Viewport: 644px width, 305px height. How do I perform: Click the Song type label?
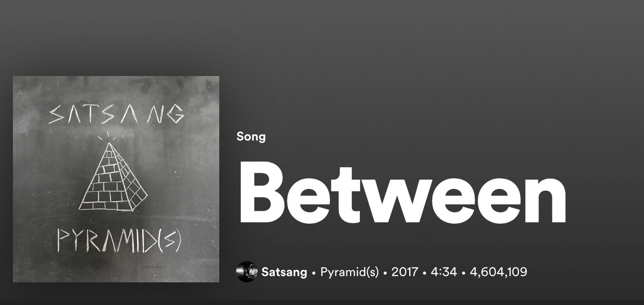pos(251,136)
